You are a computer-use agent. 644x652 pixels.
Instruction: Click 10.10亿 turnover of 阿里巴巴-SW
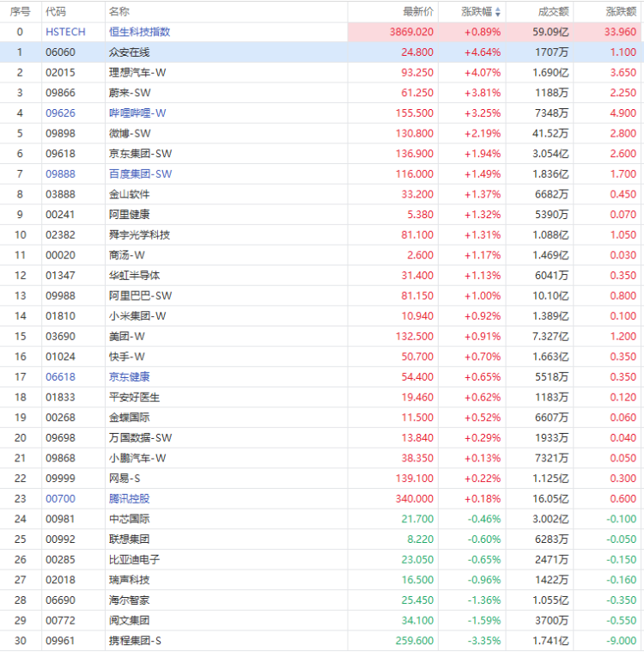point(550,296)
